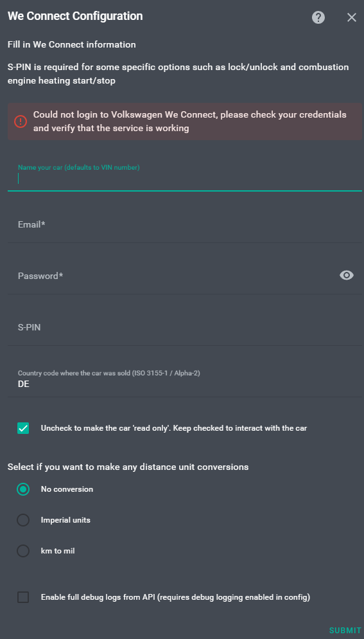Viewport: 364px width, 639px height.
Task: Choose the Imperial units option
Action: (23, 520)
